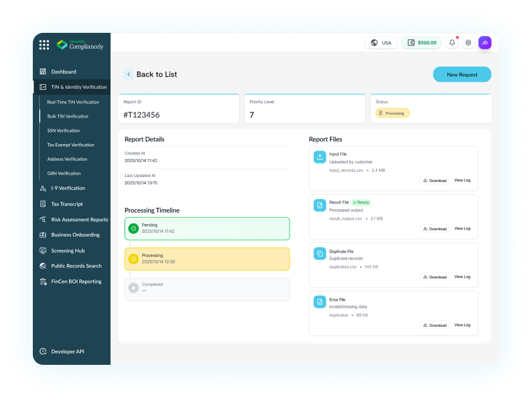Go to Screening Hub in sidebar
The image size is (532, 400).
pyautogui.click(x=67, y=251)
